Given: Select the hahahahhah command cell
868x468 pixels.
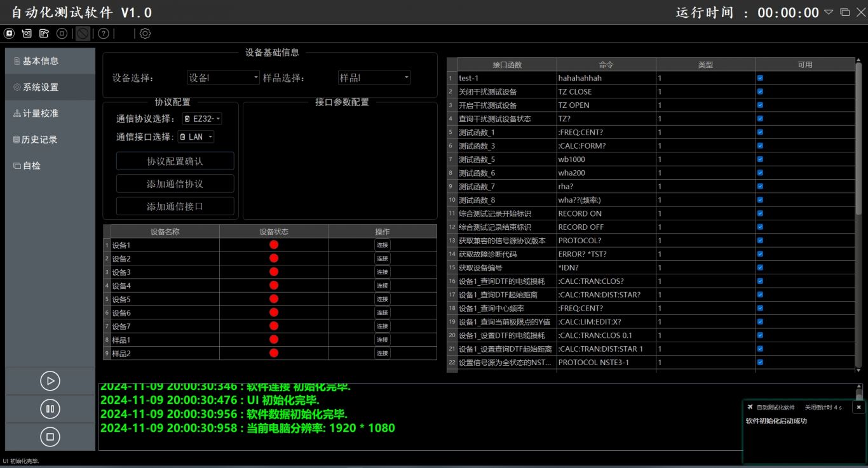Looking at the screenshot, I should tap(606, 78).
